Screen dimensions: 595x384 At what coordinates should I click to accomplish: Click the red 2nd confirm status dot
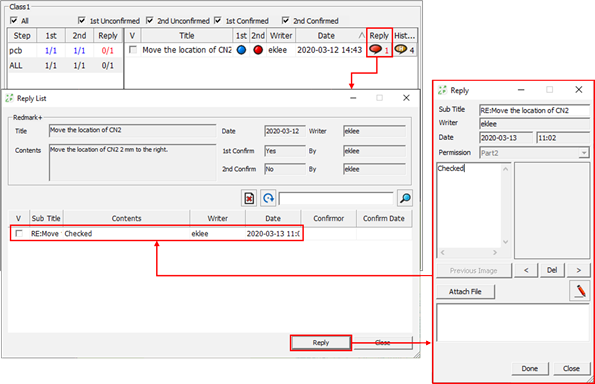point(258,50)
